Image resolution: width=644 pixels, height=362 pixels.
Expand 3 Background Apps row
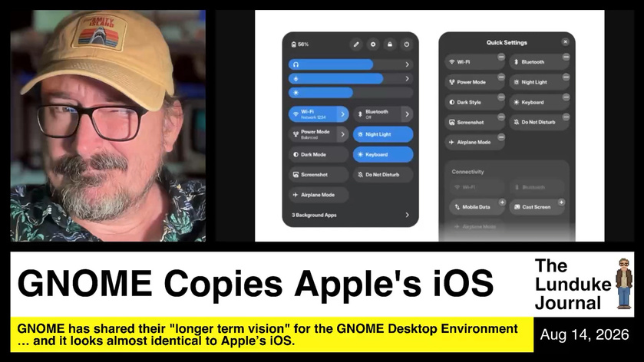coord(350,215)
